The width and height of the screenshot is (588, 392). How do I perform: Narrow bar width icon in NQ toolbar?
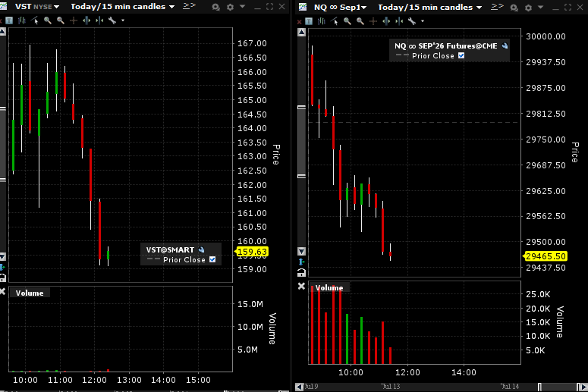pos(399,21)
